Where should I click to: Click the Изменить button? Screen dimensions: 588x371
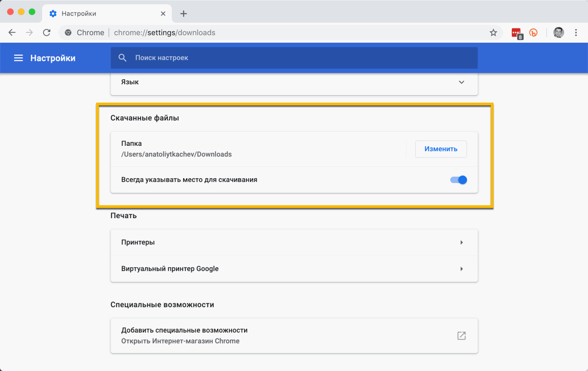pyautogui.click(x=441, y=149)
